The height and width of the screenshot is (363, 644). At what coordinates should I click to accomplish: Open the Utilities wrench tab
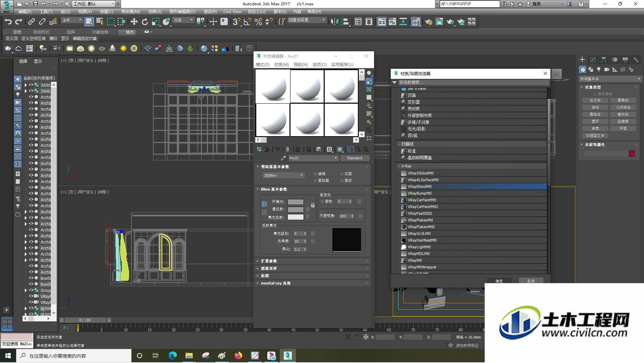point(636,60)
